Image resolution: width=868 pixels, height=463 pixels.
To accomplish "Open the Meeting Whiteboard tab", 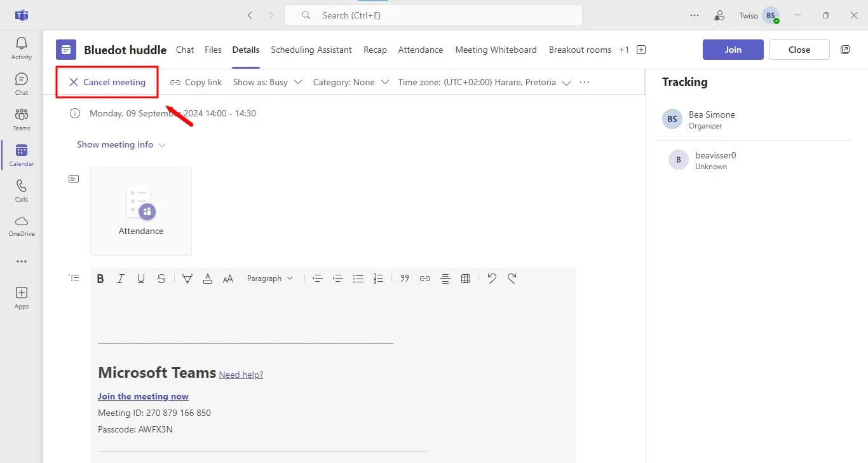I will 496,50.
